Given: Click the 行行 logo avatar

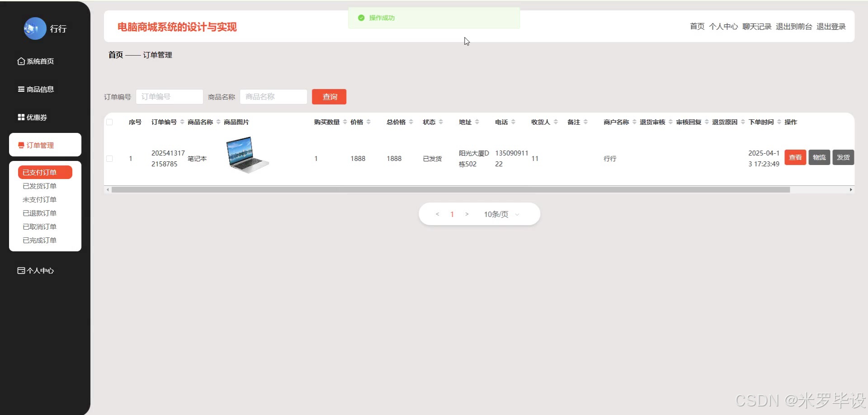Looking at the screenshot, I should [35, 28].
